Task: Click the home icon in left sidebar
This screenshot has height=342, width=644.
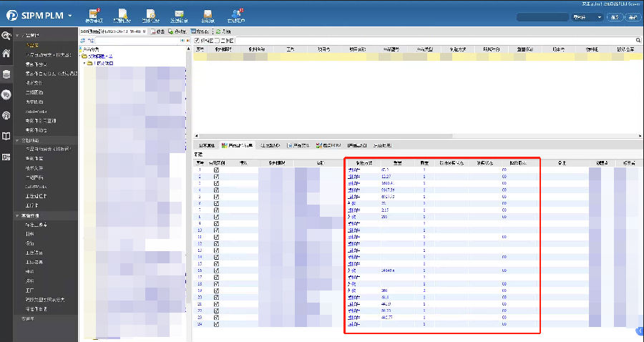Action: (x=6, y=54)
